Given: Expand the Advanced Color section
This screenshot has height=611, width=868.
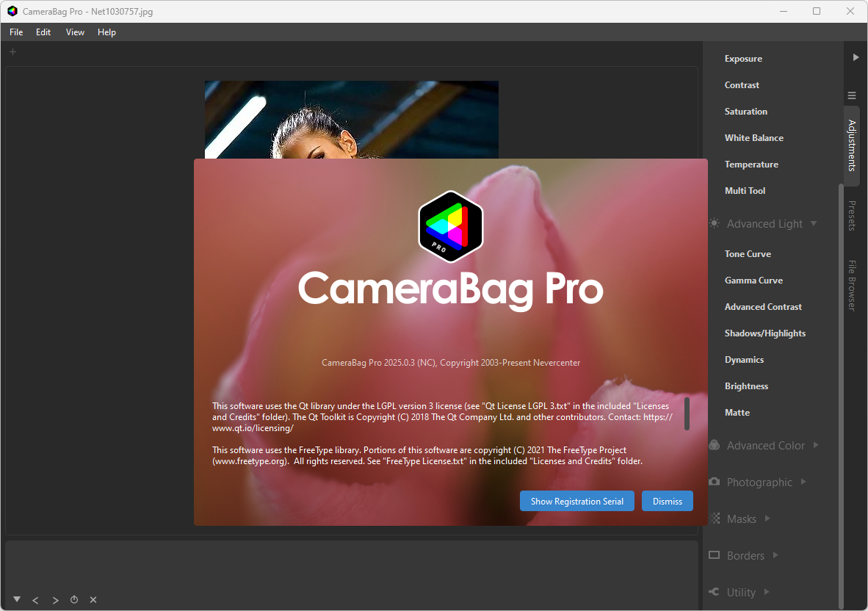Looking at the screenshot, I should [816, 445].
